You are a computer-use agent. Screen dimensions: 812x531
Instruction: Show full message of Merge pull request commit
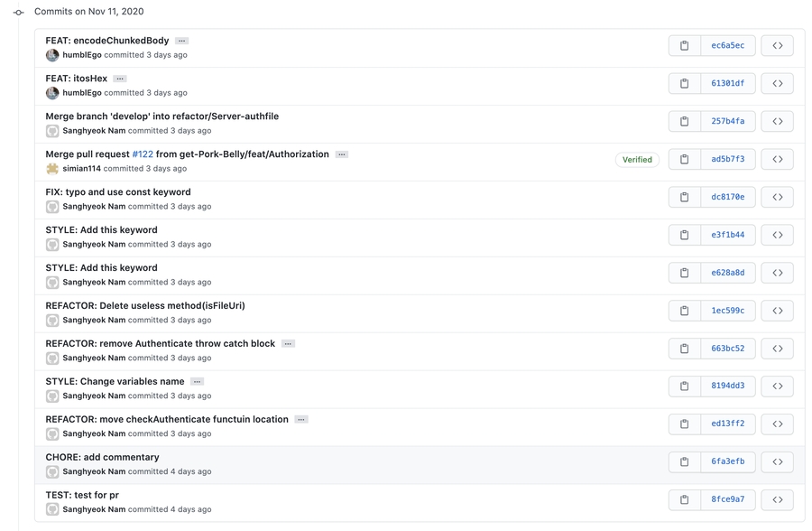(342, 154)
